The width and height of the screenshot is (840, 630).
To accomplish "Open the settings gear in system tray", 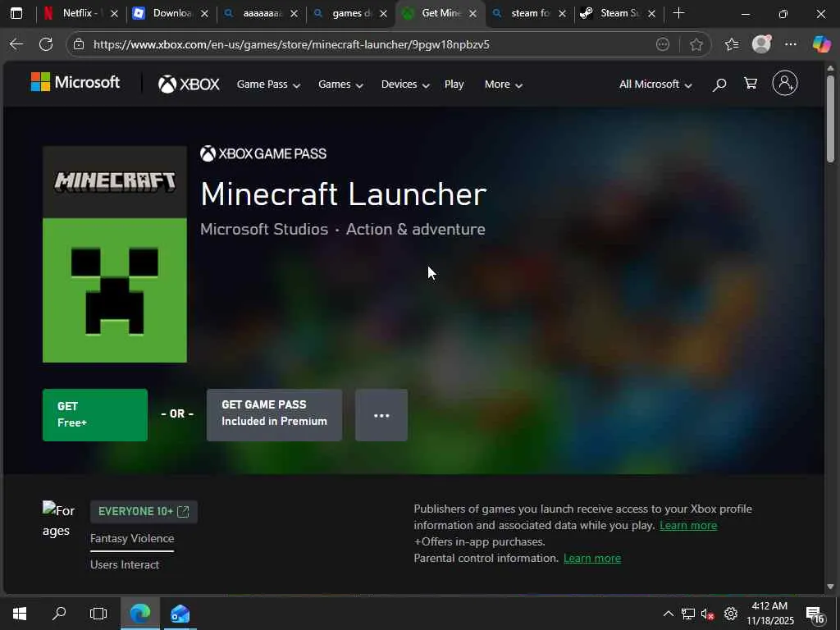I will (731, 614).
